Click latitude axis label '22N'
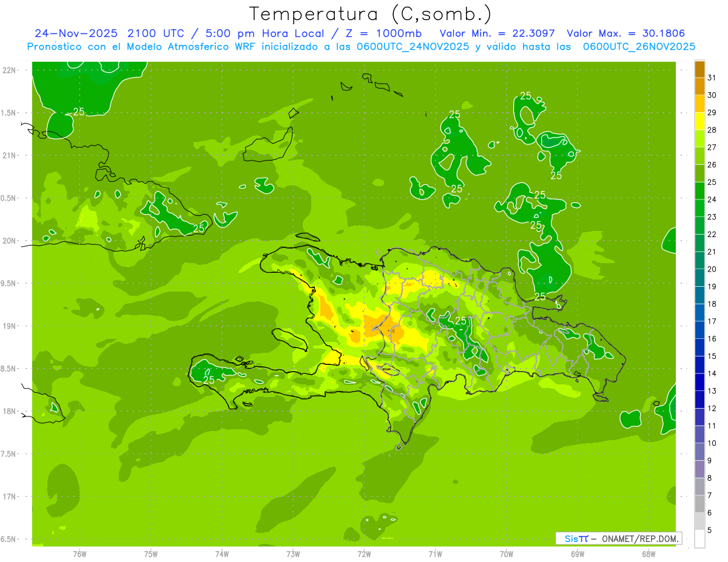Screen dimensions: 728x562 9,70
